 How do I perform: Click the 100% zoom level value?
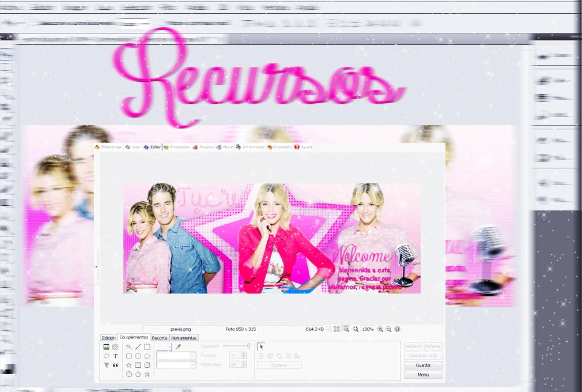tap(368, 329)
